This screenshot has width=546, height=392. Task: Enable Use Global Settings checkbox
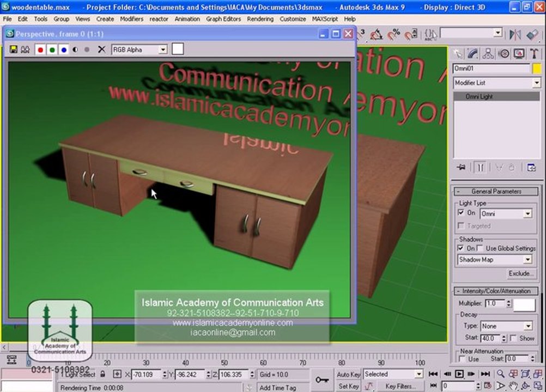480,248
